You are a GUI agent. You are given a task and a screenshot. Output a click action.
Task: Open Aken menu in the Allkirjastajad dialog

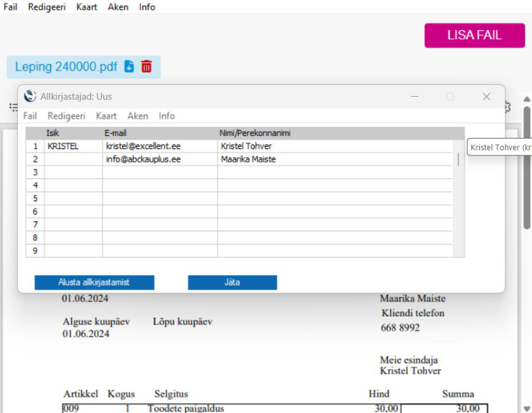(x=138, y=116)
